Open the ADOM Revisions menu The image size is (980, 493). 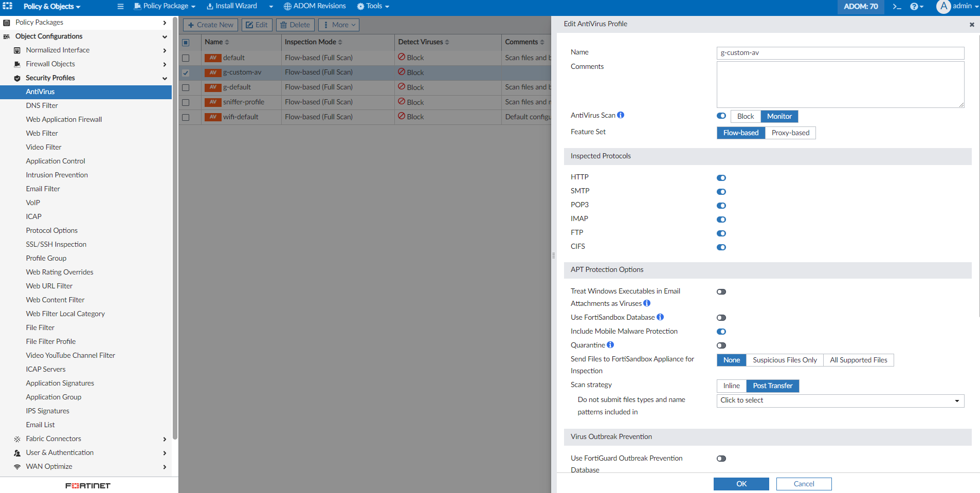tap(315, 6)
